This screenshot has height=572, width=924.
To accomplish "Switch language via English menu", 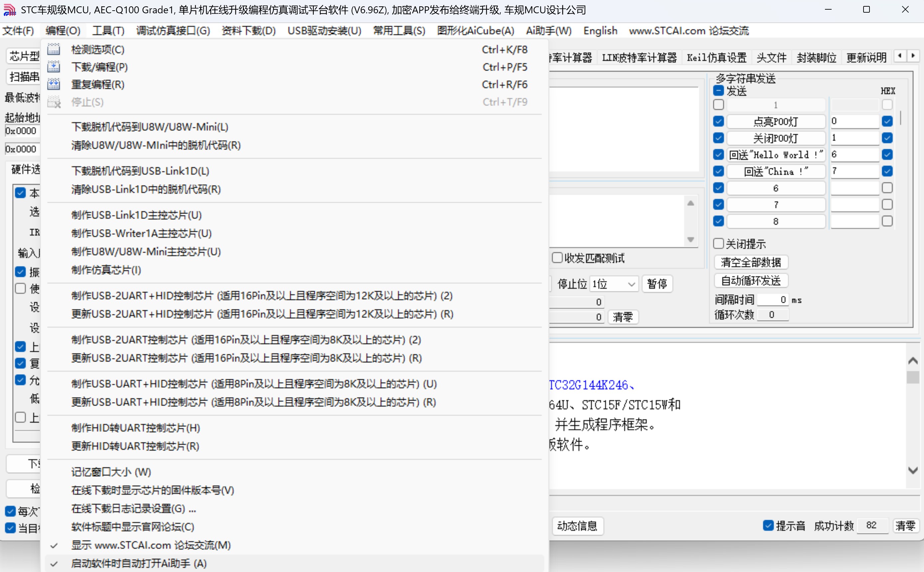I will [x=600, y=31].
